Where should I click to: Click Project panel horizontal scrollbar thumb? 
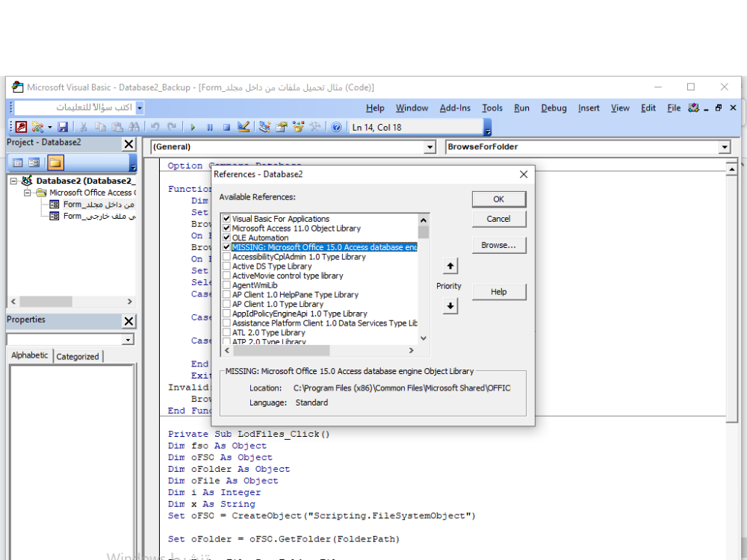[46, 302]
